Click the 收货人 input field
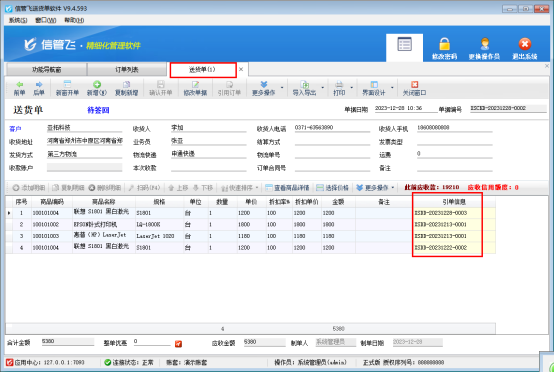The width and height of the screenshot is (554, 373). tap(208, 128)
